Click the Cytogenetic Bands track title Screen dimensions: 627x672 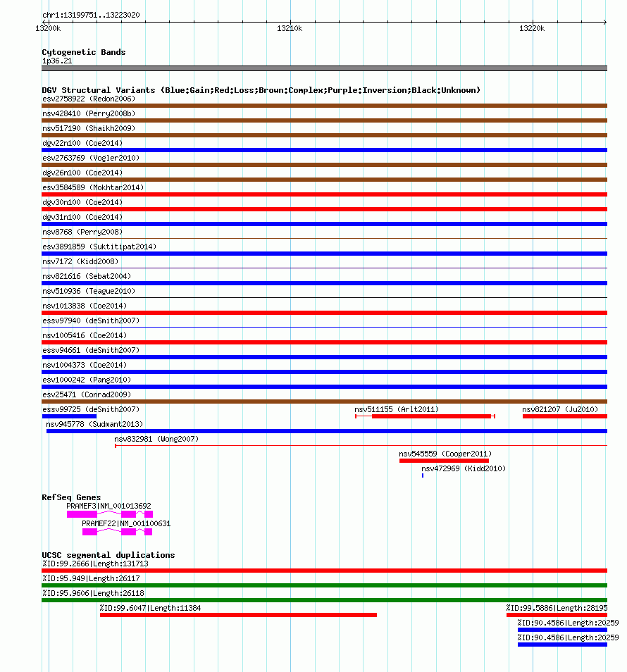[84, 52]
